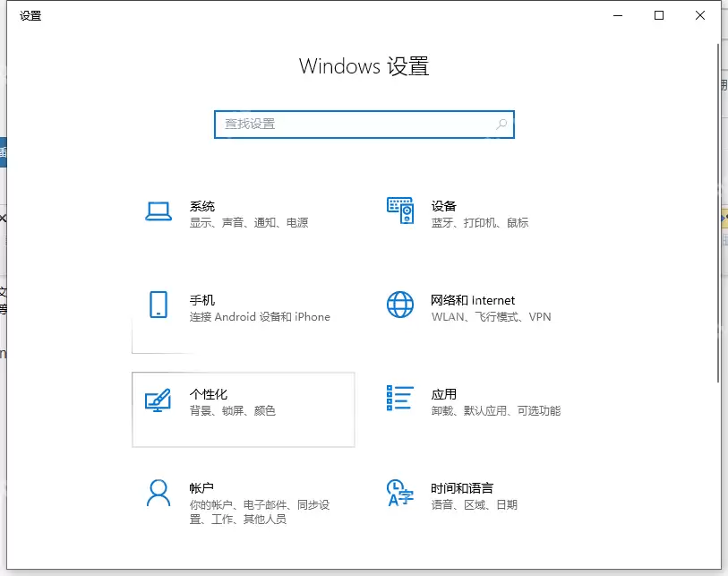This screenshot has width=728, height=576.
Task: Select the 个性化 paintbrush icon
Action: click(x=158, y=400)
